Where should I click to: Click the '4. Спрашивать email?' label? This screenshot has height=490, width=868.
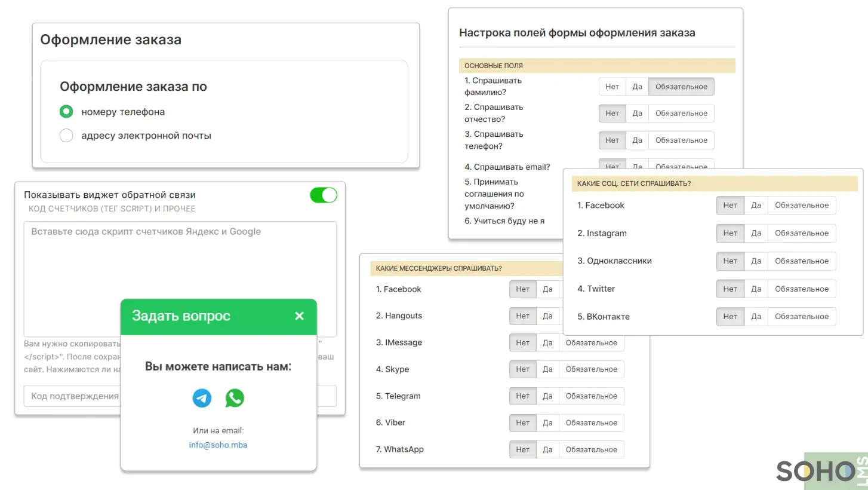click(x=507, y=167)
